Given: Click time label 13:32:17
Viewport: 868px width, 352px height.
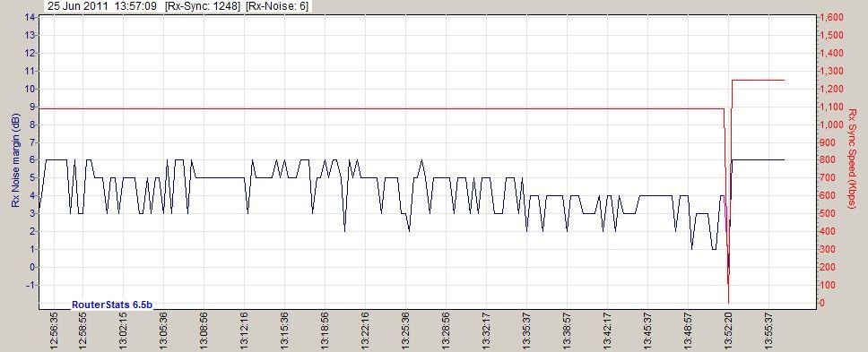Looking at the screenshot, I should [x=486, y=331].
